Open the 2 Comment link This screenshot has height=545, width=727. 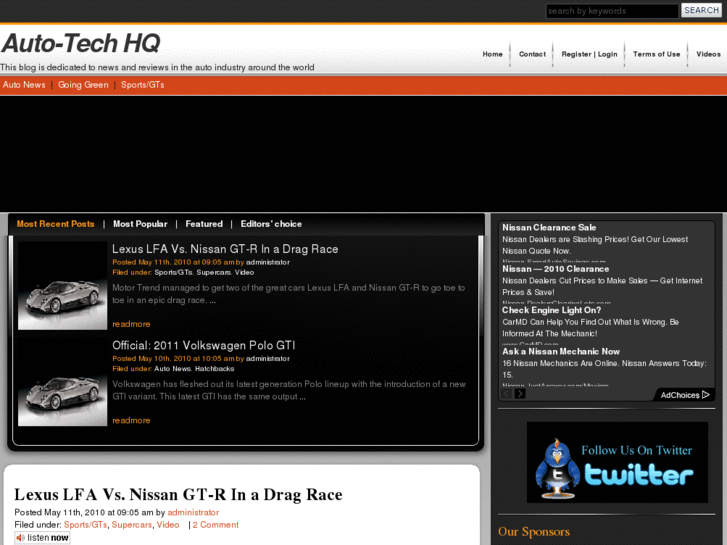[x=216, y=525]
